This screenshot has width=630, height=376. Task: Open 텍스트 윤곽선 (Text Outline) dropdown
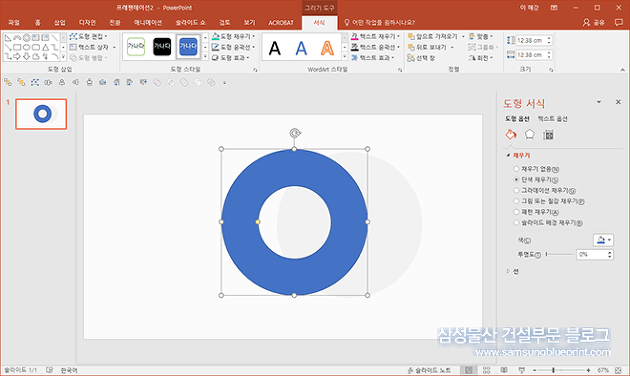376,47
